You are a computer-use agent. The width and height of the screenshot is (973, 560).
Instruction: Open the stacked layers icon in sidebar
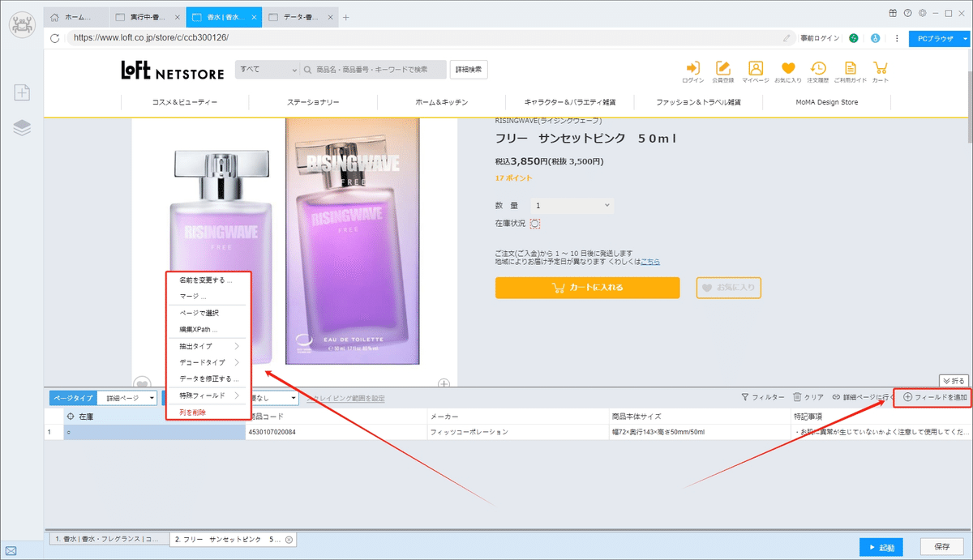[x=22, y=127]
